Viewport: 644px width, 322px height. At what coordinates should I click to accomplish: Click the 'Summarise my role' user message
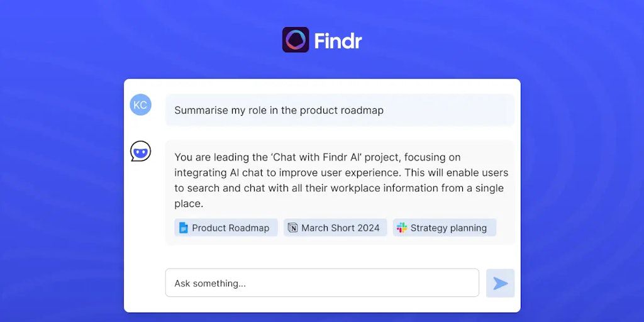point(279,111)
